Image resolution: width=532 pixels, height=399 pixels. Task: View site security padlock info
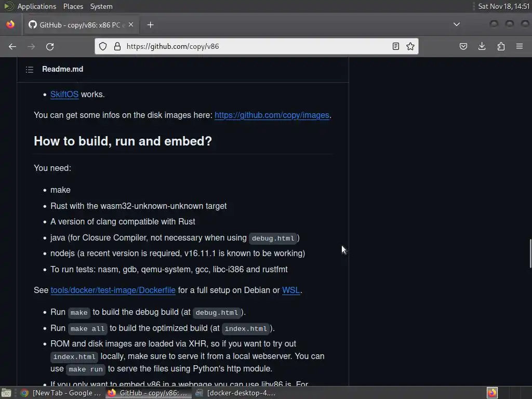point(117,46)
